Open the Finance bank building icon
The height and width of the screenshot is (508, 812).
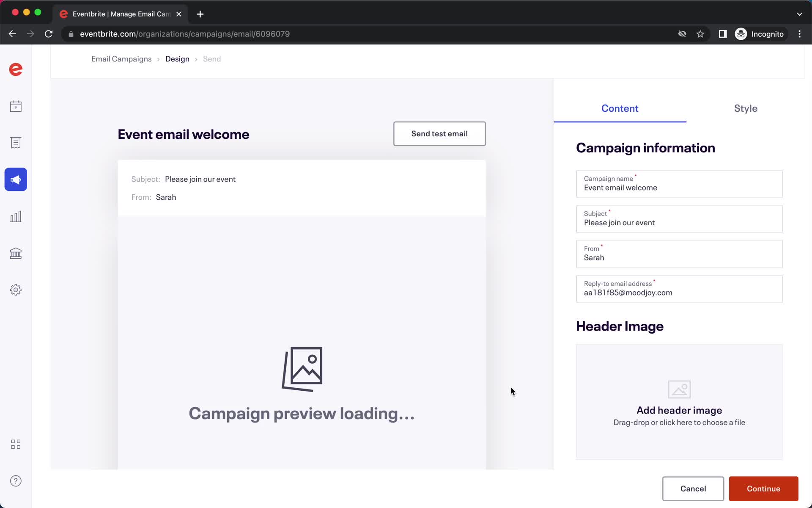[16, 253]
